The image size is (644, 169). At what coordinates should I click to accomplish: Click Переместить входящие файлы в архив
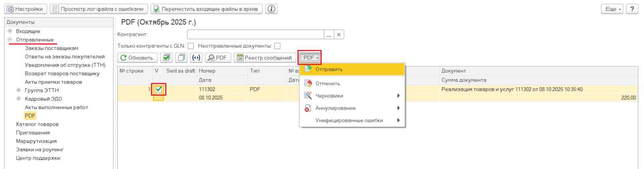pos(206,9)
